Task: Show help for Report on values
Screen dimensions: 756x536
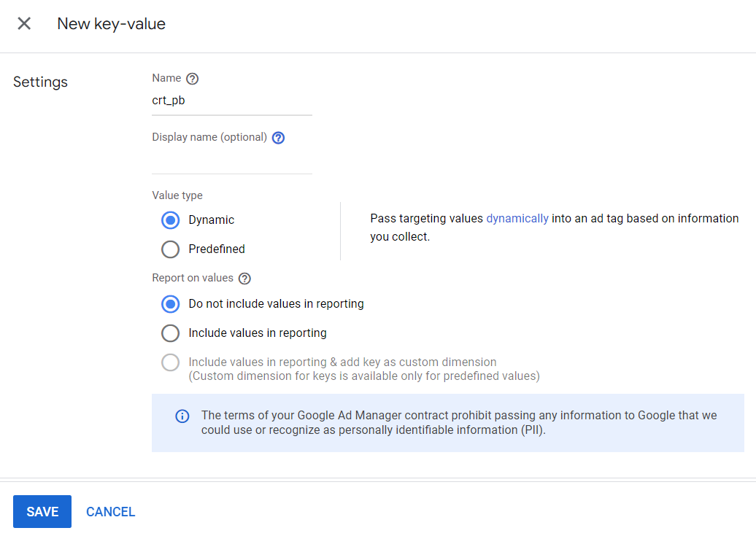Action: pos(244,279)
